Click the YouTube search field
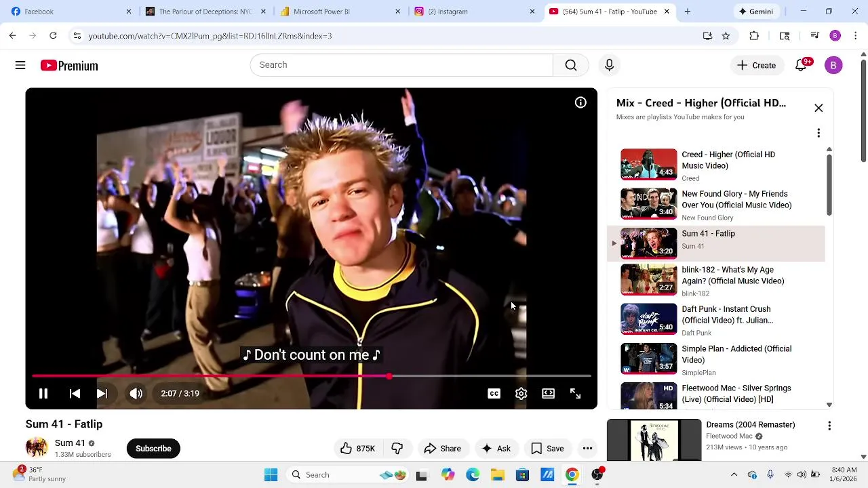The image size is (868, 488). tap(401, 65)
